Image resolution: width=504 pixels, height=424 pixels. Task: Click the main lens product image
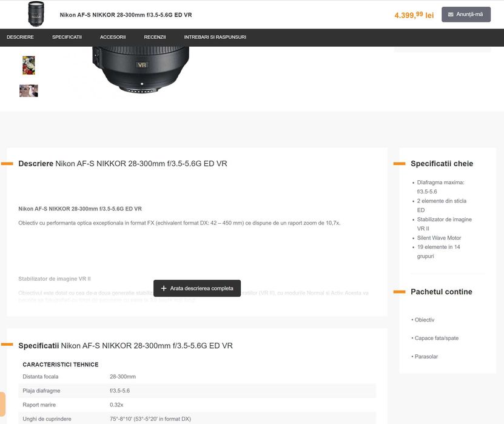tap(141, 70)
